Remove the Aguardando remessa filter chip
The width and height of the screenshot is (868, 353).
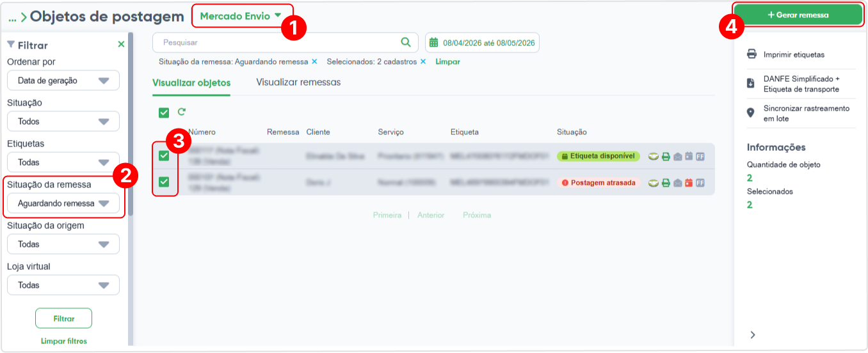click(x=314, y=61)
